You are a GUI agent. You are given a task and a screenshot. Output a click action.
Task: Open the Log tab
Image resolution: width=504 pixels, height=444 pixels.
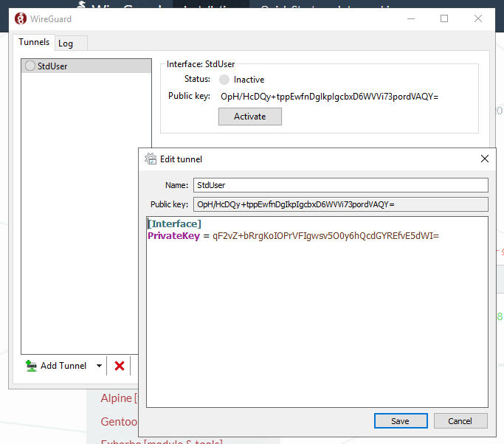coord(66,44)
